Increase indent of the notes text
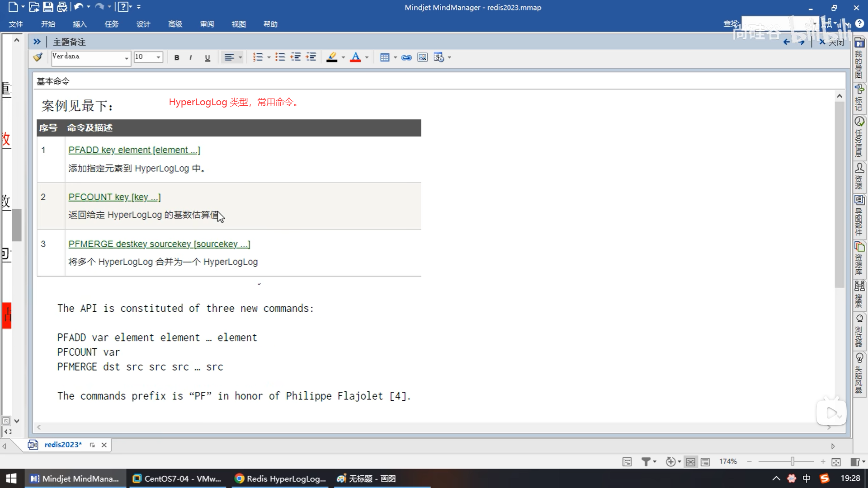The height and width of the screenshot is (488, 868). click(311, 57)
